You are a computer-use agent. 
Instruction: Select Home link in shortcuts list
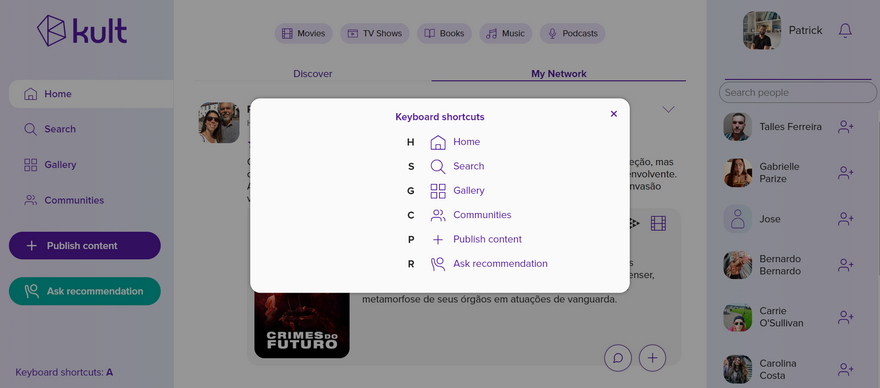click(466, 142)
